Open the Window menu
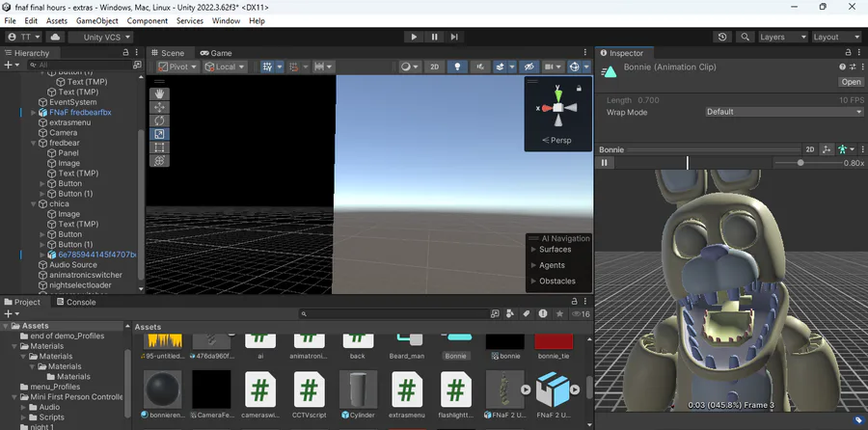Viewport: 868px width, 430px height. point(226,21)
